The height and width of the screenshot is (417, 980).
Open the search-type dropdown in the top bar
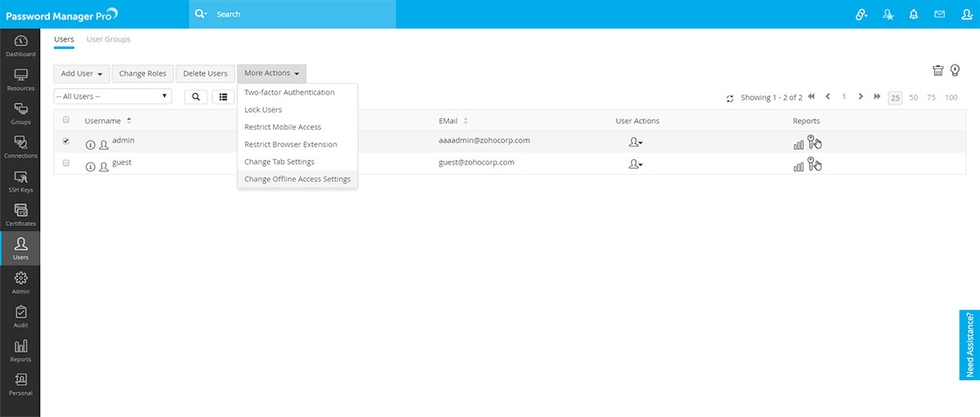[201, 14]
